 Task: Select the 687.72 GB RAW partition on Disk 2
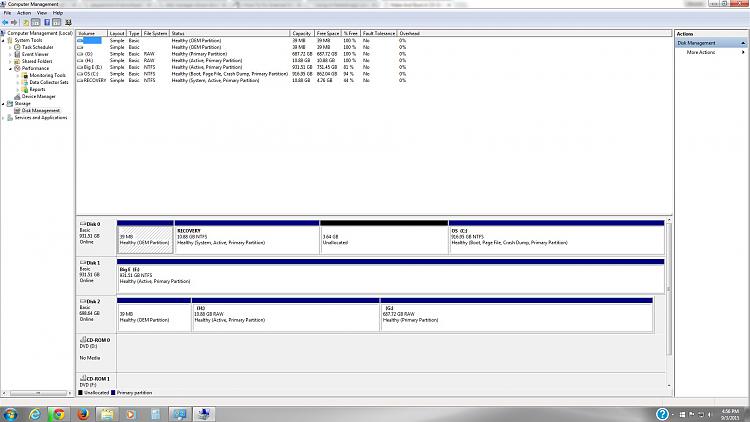pos(517,315)
